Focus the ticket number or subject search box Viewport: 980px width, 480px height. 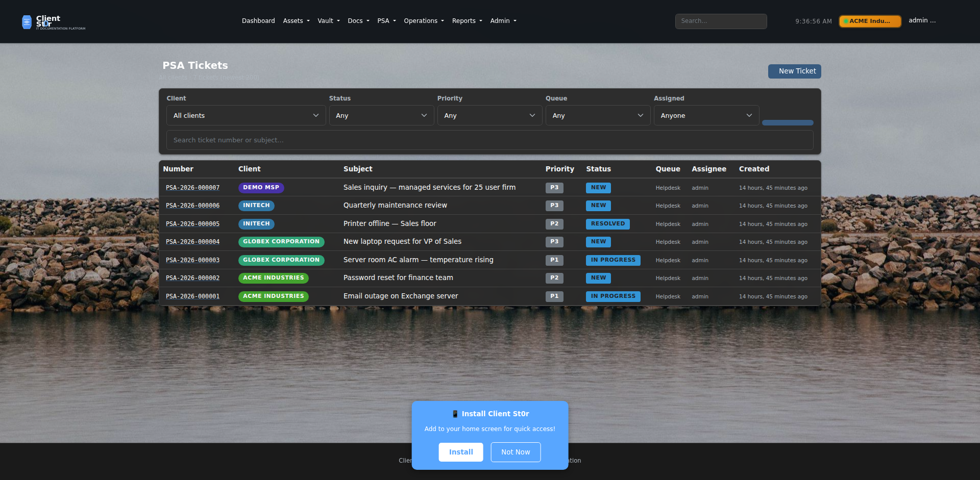point(489,140)
